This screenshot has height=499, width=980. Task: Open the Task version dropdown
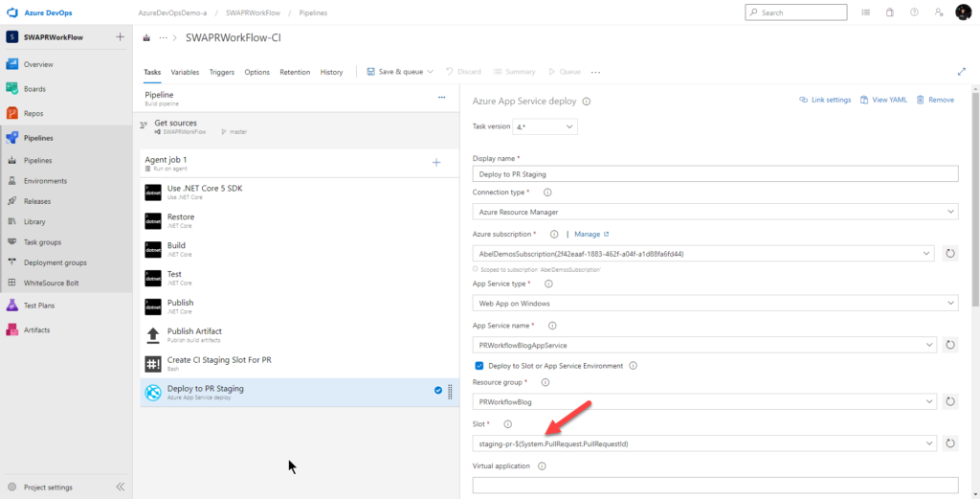pyautogui.click(x=546, y=126)
